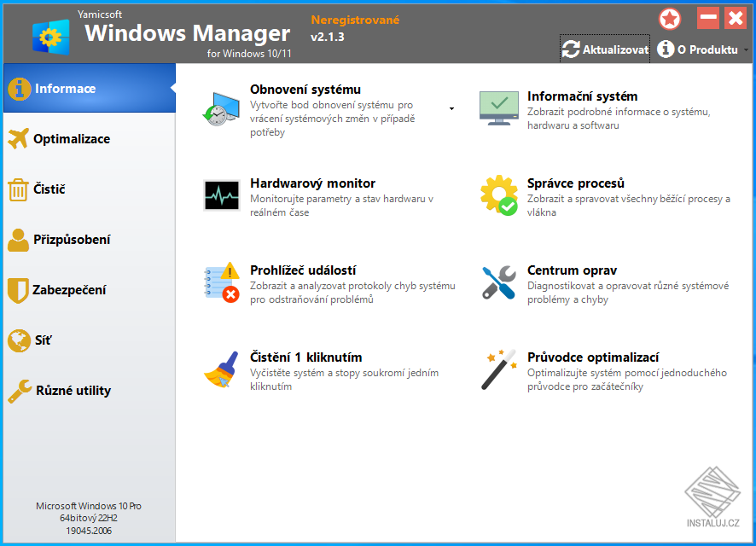This screenshot has width=756, height=546.
Task: Click 'Zobrazit a analyzovat protokoly' description
Action: coord(352,293)
